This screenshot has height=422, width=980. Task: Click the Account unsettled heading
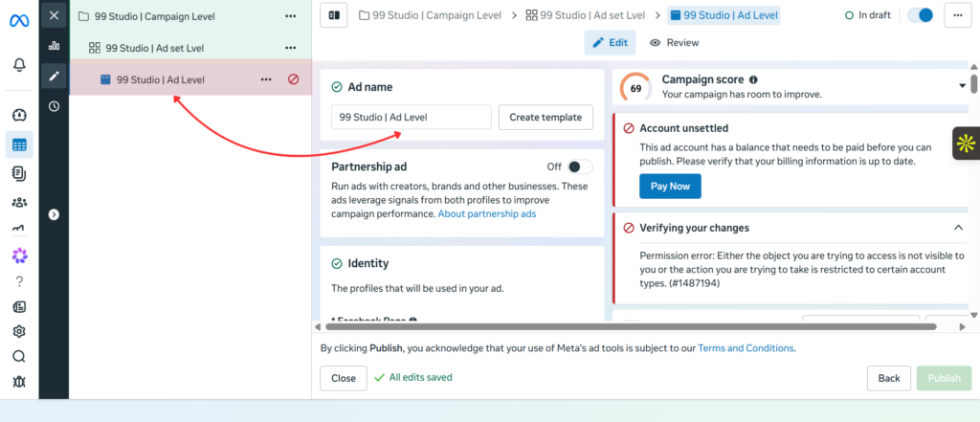click(x=683, y=128)
